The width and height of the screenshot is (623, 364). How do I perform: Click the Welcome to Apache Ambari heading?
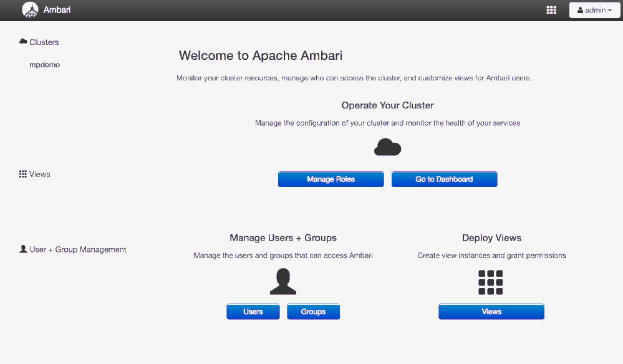coord(260,55)
